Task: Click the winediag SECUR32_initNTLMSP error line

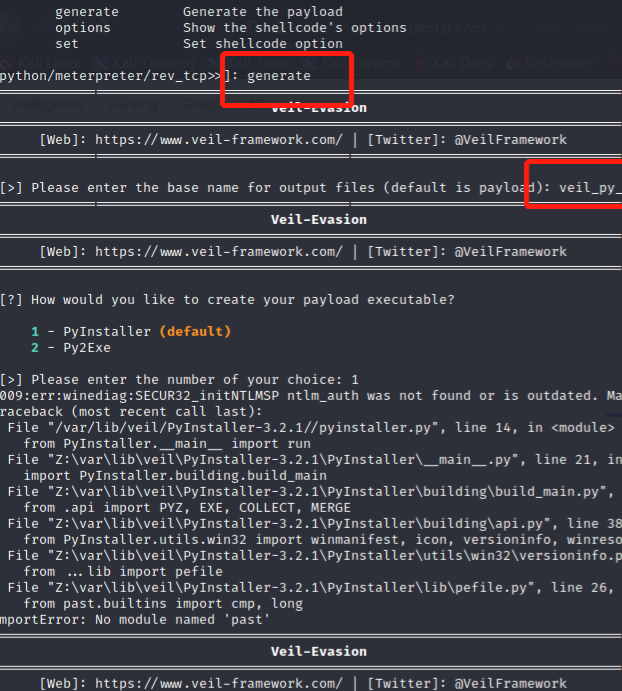Action: (311, 395)
